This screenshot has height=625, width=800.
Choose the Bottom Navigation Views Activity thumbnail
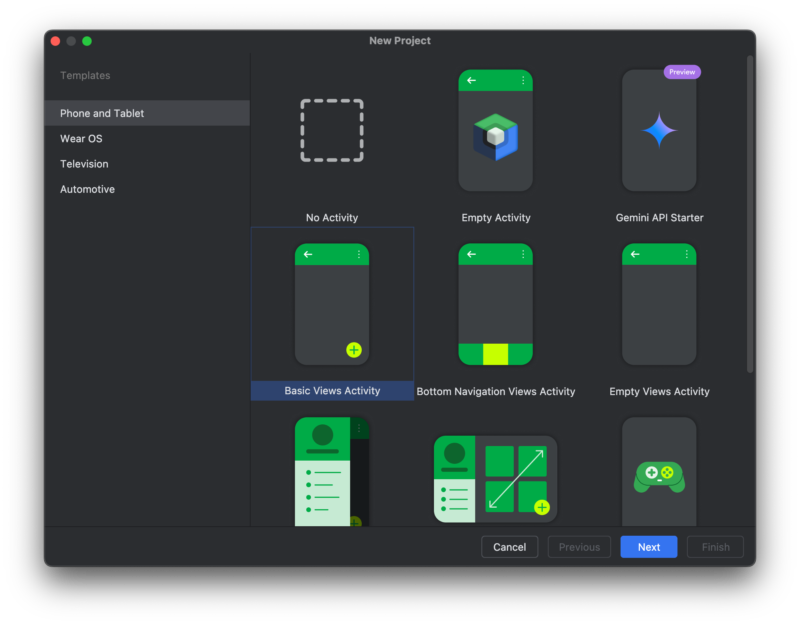[x=496, y=305]
